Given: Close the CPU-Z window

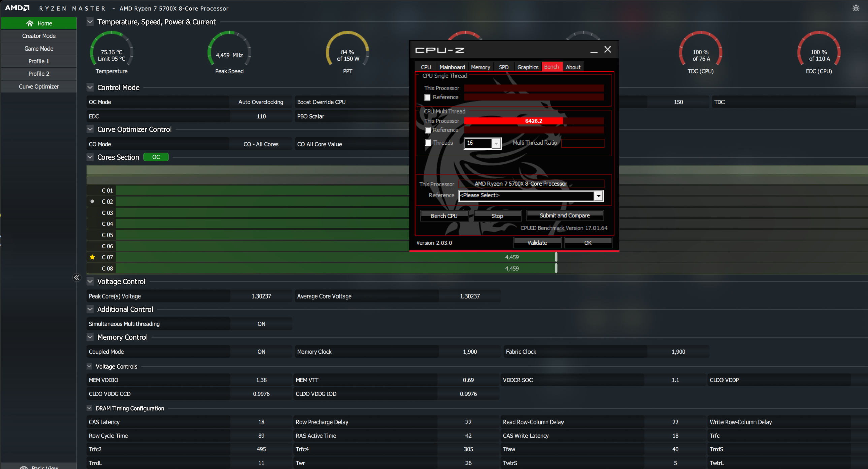Looking at the screenshot, I should pyautogui.click(x=608, y=50).
